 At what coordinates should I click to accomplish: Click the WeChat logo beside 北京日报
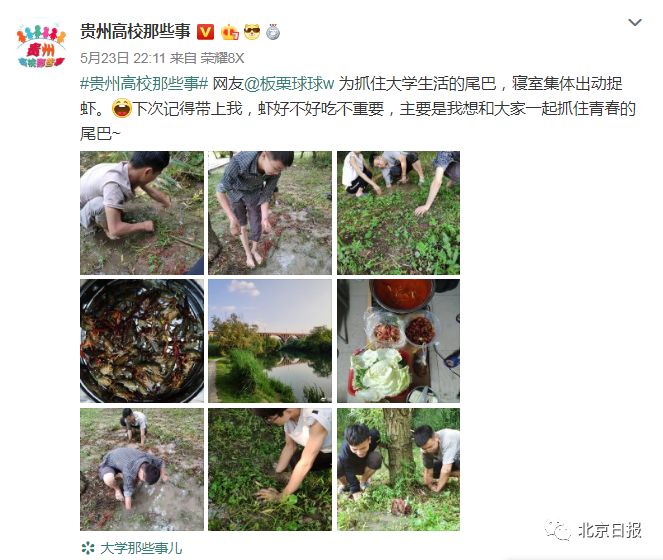[558, 530]
